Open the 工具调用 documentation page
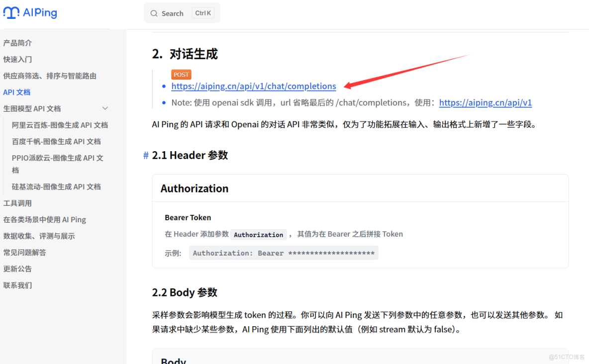This screenshot has width=589, height=364. point(17,203)
